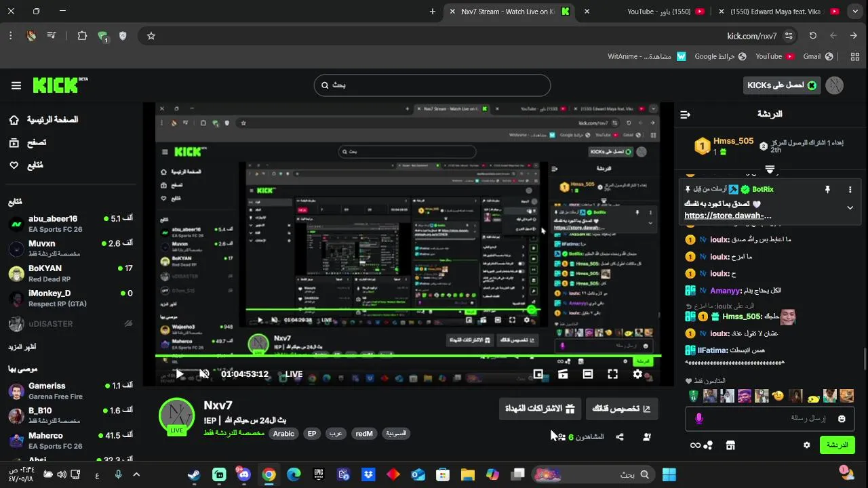Open the Gmail bookmark
The width and height of the screenshot is (868, 488).
point(818,56)
